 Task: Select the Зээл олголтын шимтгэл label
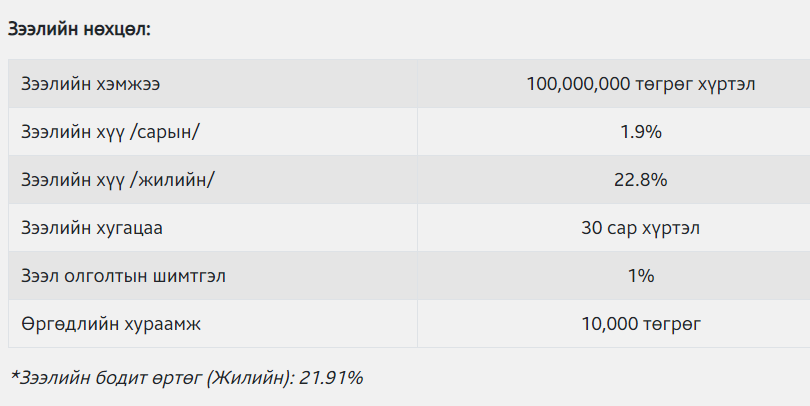pos(123,276)
